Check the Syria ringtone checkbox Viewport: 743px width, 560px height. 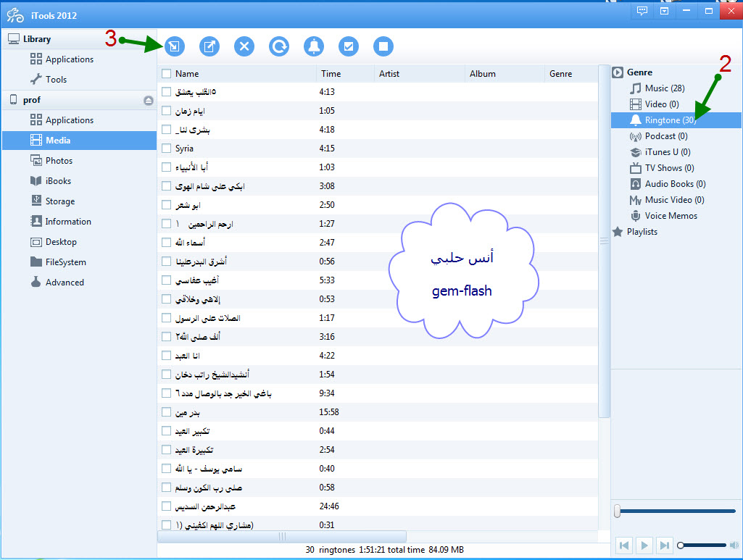coord(166,149)
